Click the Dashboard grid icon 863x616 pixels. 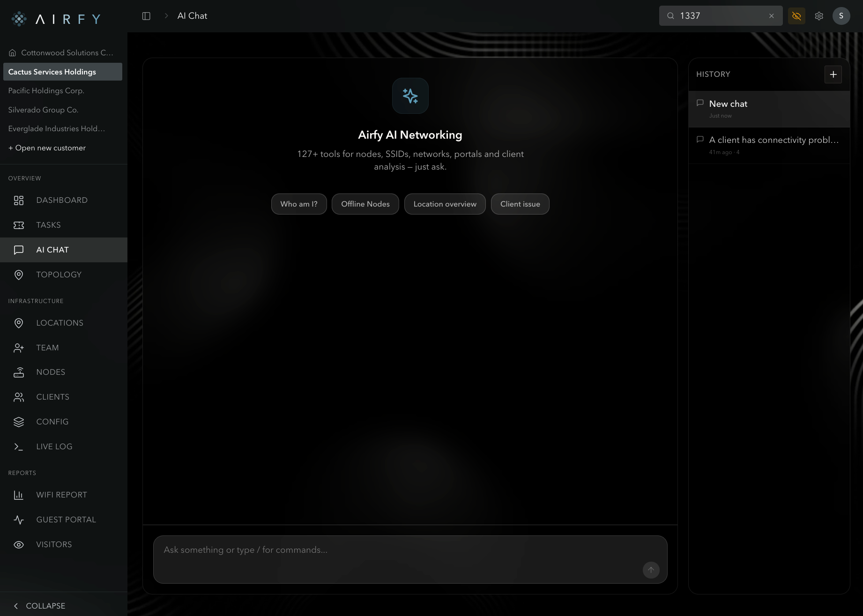[x=19, y=200]
